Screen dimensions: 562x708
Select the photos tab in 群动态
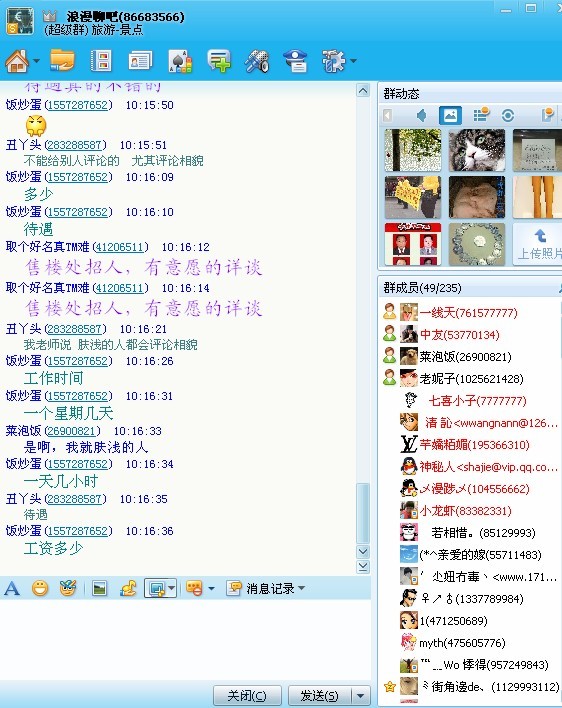point(450,116)
